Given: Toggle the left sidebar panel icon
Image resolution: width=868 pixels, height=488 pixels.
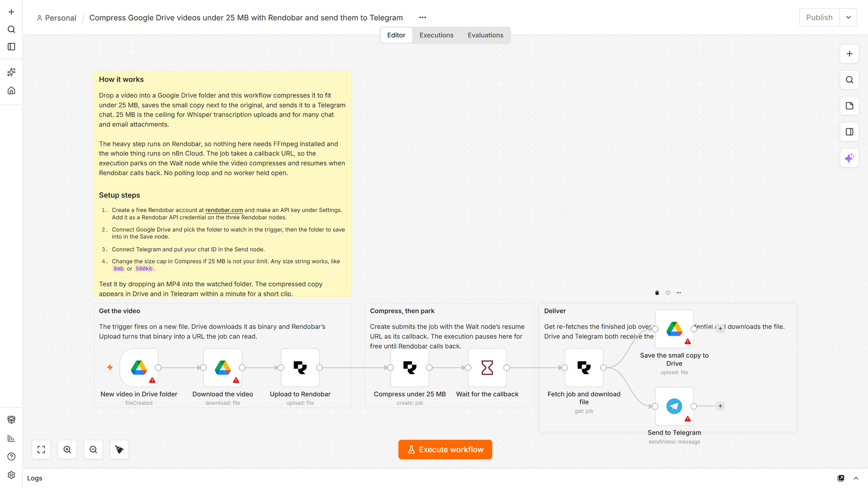Looking at the screenshot, I should (11, 47).
